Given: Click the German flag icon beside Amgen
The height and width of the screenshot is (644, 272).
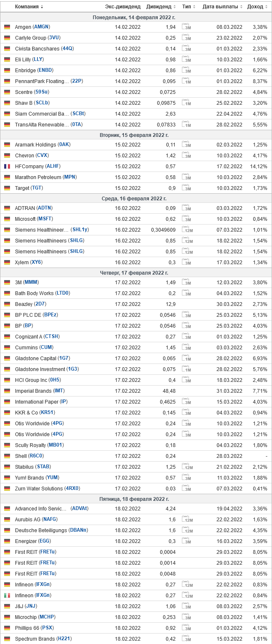Looking at the screenshot, I should click(7, 27).
